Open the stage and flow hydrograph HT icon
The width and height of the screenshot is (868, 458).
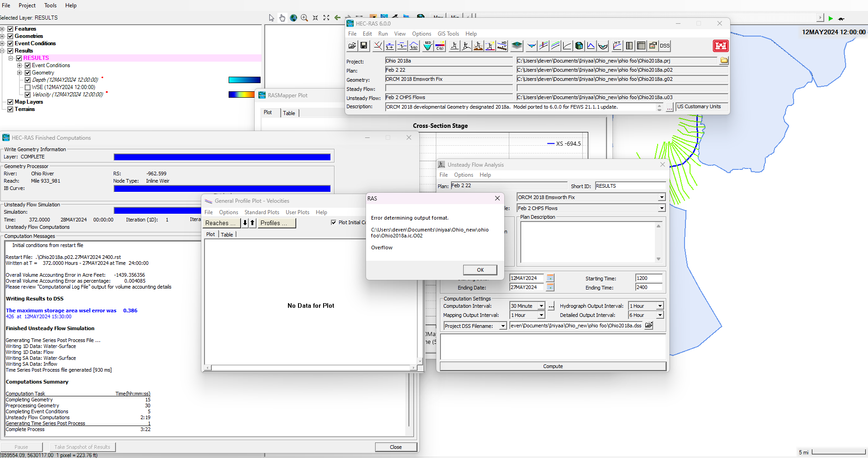(x=617, y=46)
